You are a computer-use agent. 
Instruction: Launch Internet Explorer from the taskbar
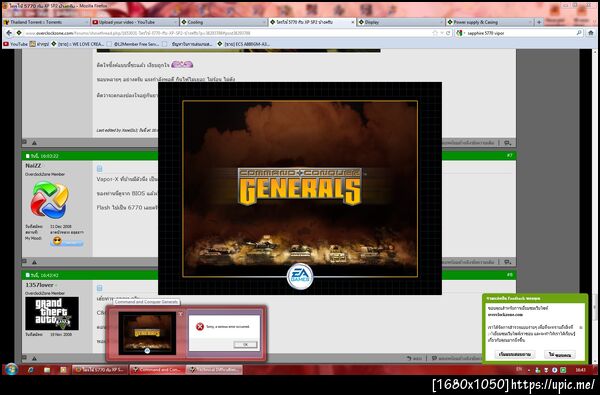pos(30,370)
